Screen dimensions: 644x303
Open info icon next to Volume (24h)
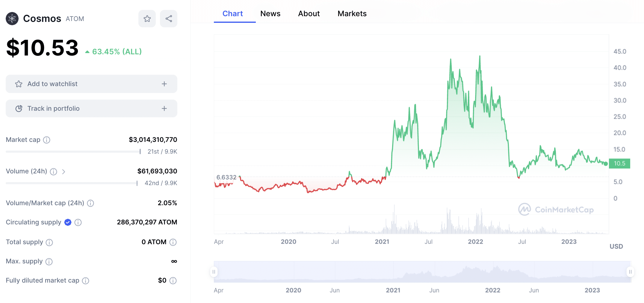coord(54,172)
